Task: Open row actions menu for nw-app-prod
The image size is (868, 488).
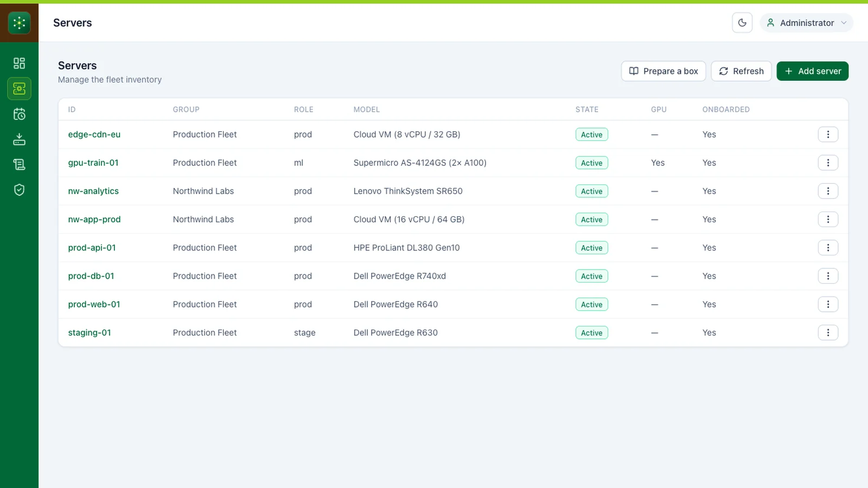Action: point(828,219)
